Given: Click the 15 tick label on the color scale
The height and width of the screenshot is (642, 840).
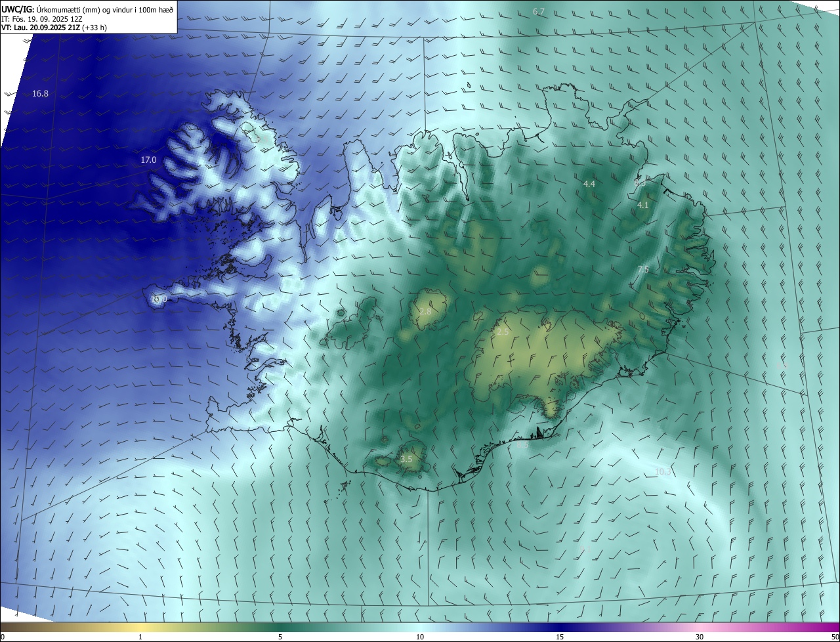Looking at the screenshot, I should [560, 637].
